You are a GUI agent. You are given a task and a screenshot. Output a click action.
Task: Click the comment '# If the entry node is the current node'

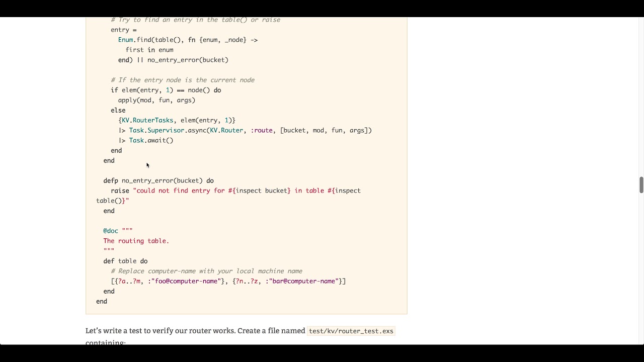(x=183, y=80)
